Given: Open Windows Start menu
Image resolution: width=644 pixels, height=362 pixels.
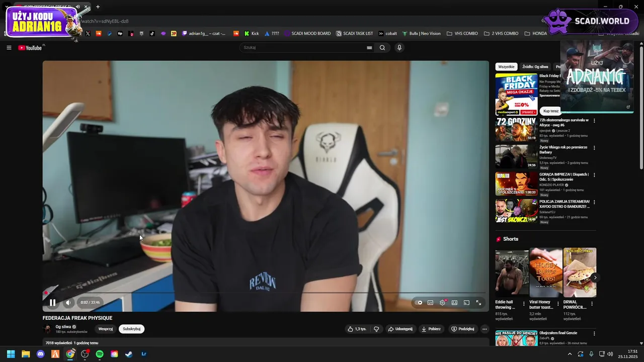Looking at the screenshot, I should (11, 354).
